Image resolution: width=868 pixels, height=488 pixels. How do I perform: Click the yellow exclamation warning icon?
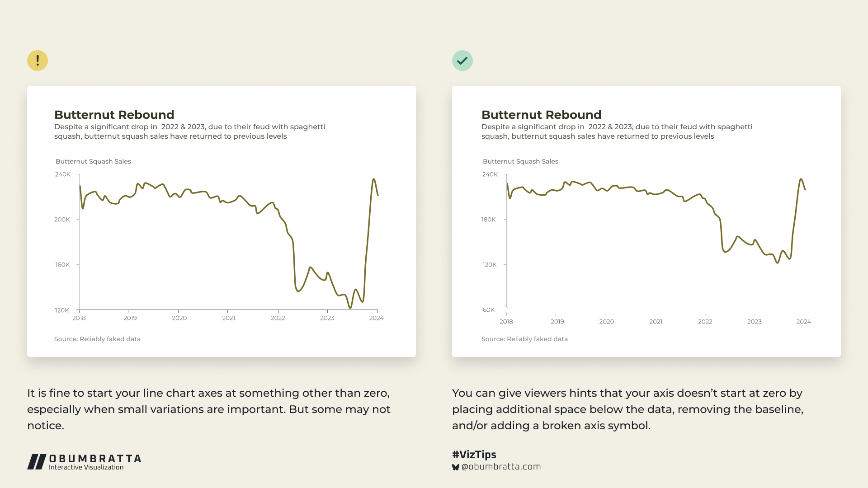pos(38,61)
